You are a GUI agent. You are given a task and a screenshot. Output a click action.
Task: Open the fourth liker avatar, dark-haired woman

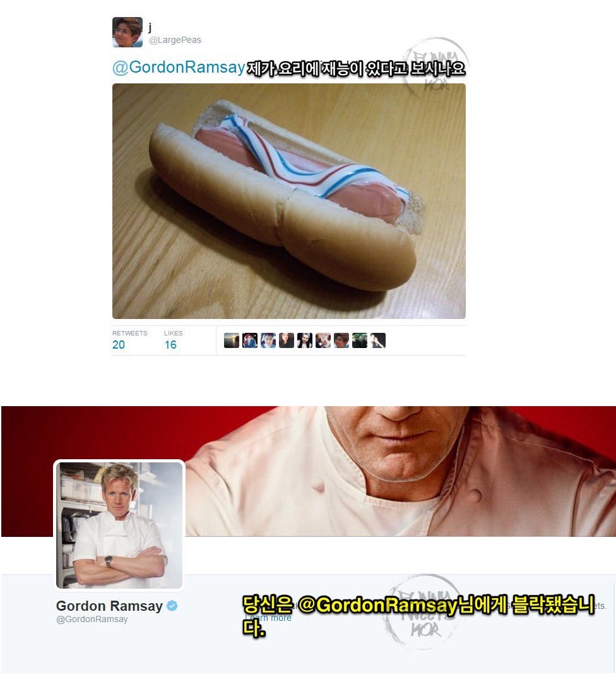(287, 340)
